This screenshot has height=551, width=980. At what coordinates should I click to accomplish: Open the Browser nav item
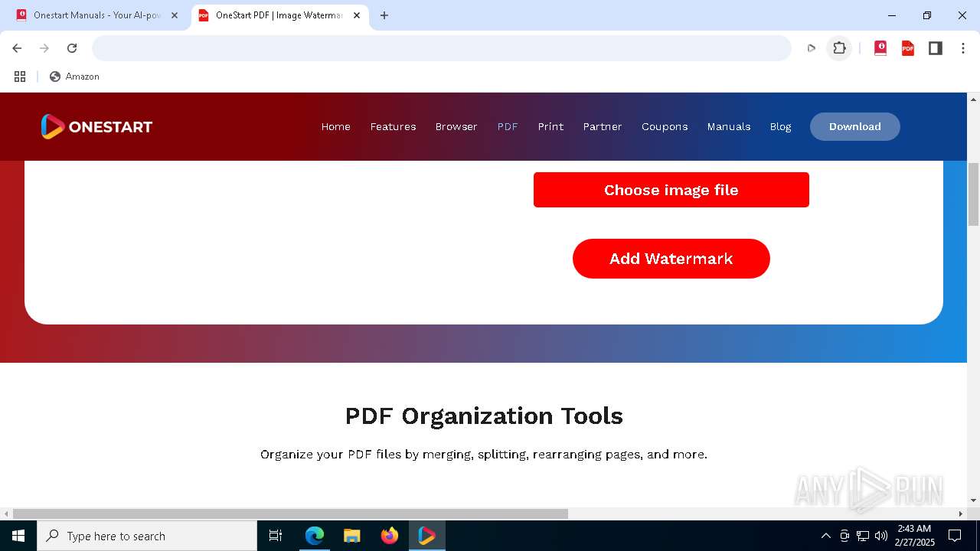point(456,126)
